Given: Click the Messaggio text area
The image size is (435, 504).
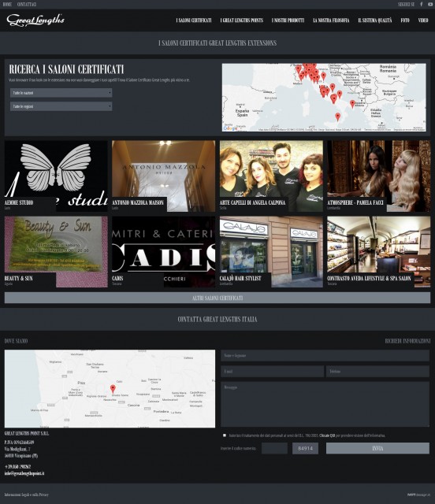Looking at the screenshot, I should point(325,404).
